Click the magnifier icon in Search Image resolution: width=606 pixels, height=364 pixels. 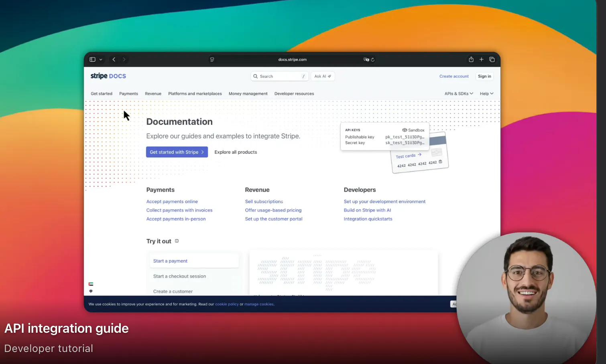pos(255,76)
